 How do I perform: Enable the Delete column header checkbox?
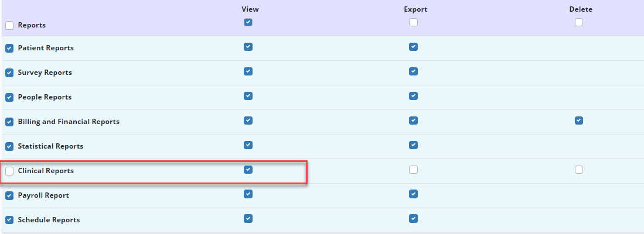[x=579, y=22]
